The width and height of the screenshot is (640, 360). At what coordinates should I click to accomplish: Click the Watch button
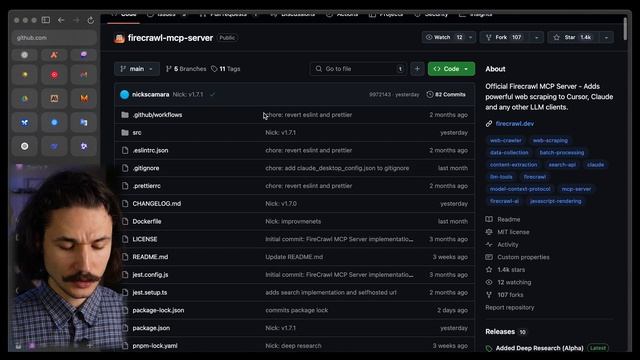click(x=443, y=38)
